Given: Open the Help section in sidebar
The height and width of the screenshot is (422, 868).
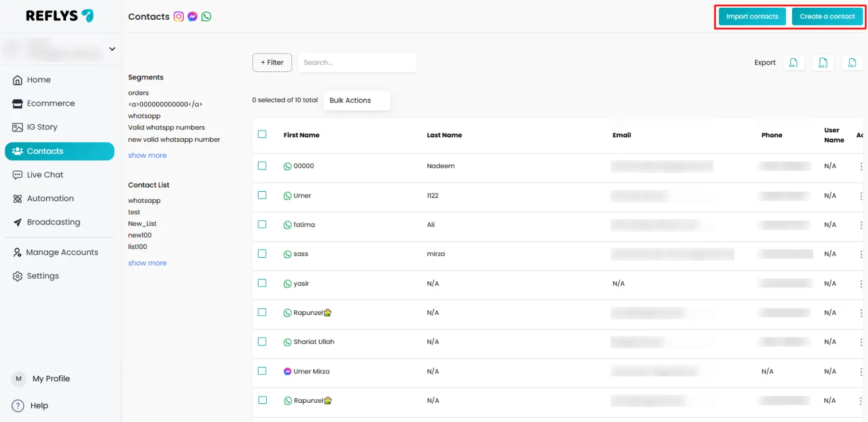Looking at the screenshot, I should point(39,406).
